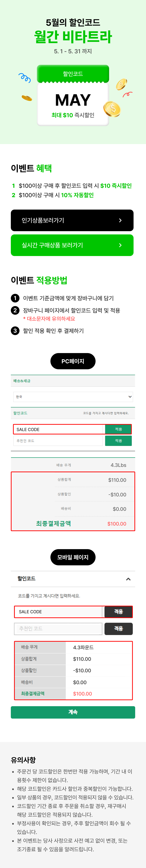Select the 모바일 페이지 pill label

[73, 557]
